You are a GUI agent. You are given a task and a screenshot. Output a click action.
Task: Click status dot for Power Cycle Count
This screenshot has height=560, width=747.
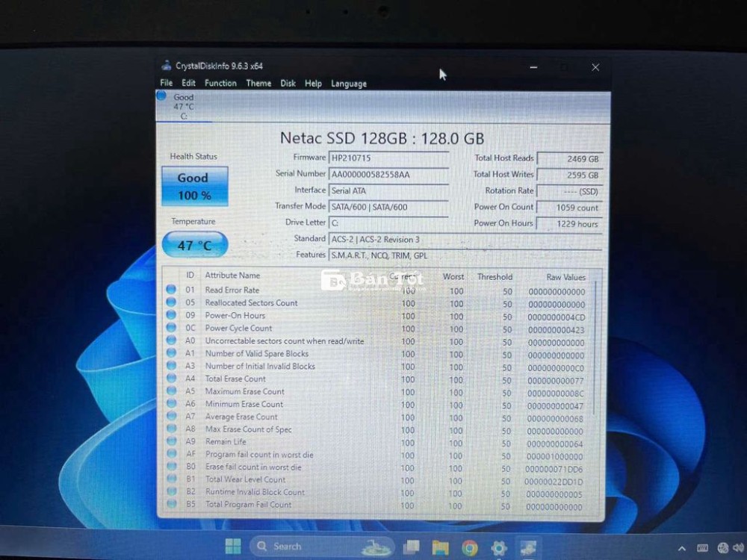pyautogui.click(x=171, y=328)
